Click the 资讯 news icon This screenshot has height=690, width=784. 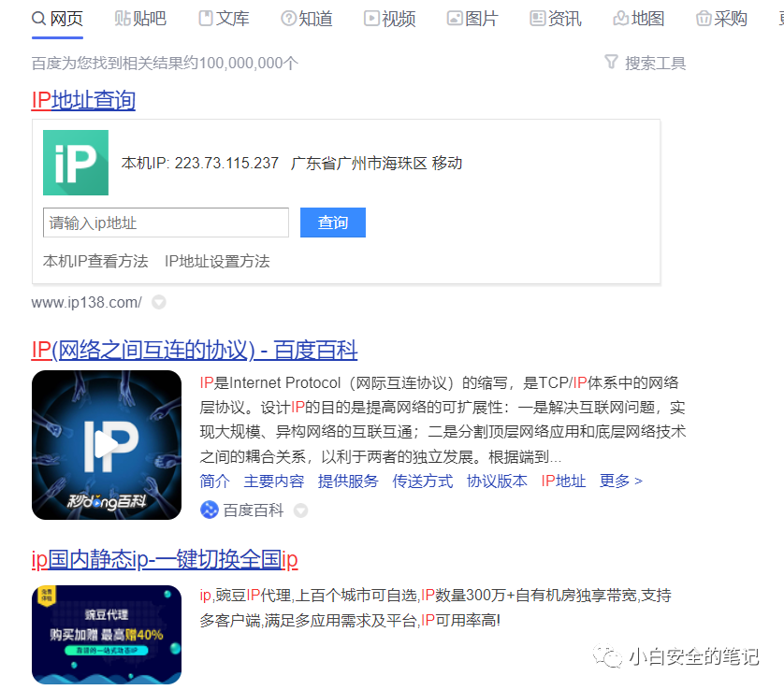pyautogui.click(x=538, y=19)
